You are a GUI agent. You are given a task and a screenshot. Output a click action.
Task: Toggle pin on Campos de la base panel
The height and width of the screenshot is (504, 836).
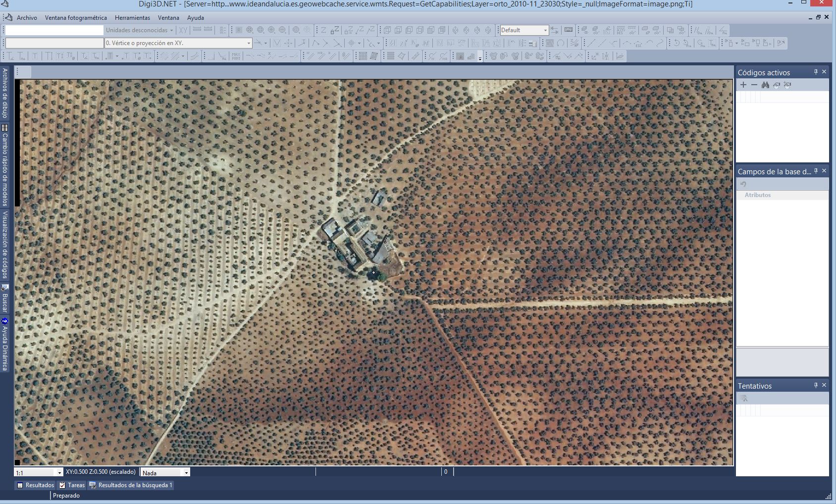(816, 171)
